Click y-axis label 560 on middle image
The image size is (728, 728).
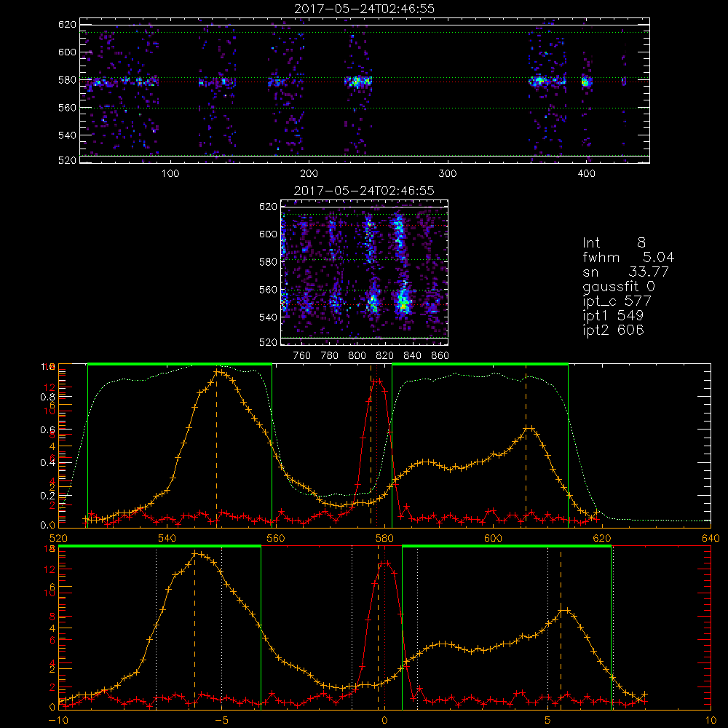(268, 290)
